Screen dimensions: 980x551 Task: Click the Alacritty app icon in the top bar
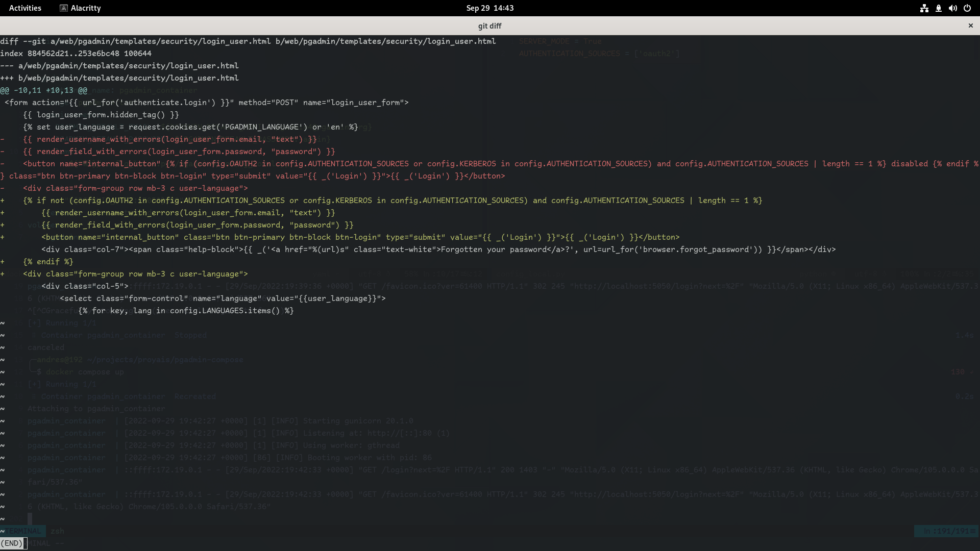pyautogui.click(x=64, y=8)
